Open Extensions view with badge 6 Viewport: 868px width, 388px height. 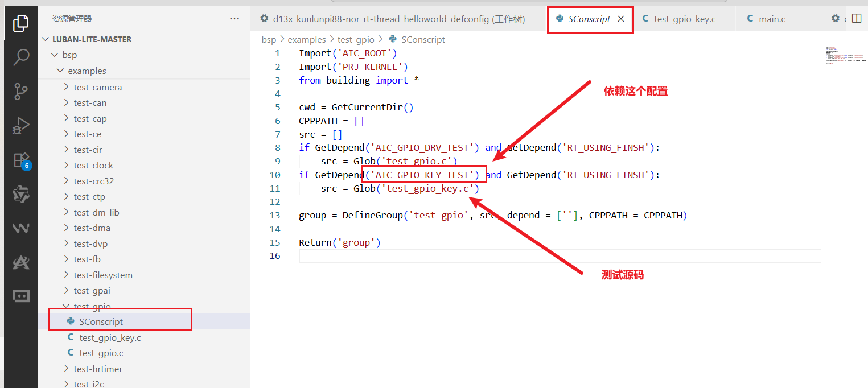point(21,160)
